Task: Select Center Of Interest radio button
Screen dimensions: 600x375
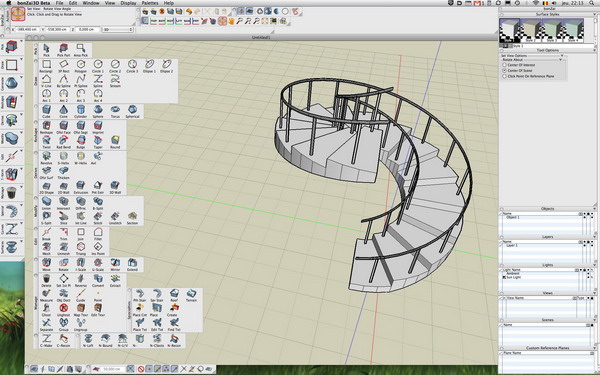Action: 505,65
